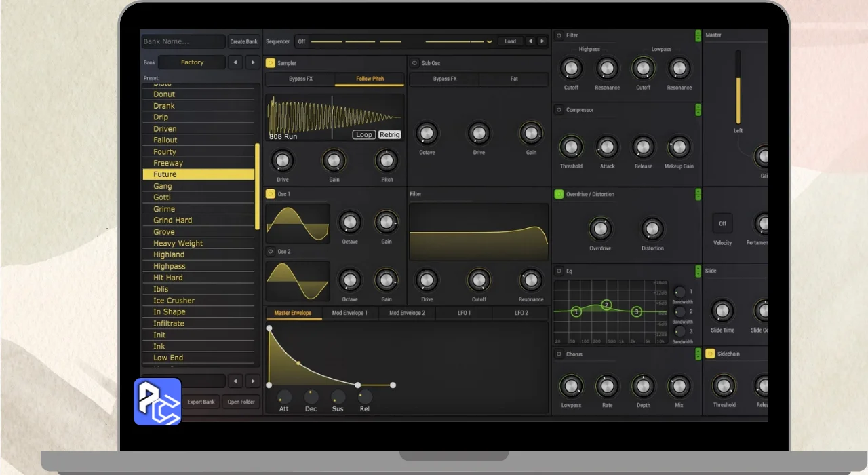Expand the sequencer pattern dropdown chevron
868x475 pixels.
pos(490,42)
